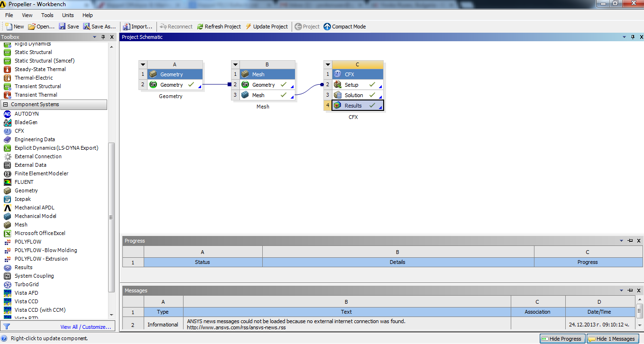Screen dimensions: 644x344
Task: Click Hide 1 Messages button
Action: [612, 339]
